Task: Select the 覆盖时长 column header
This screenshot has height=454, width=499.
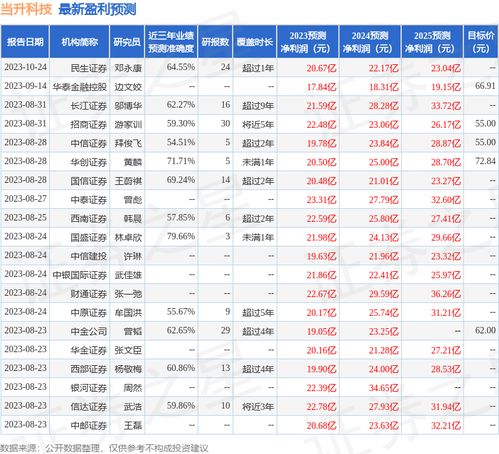Action: point(255,42)
